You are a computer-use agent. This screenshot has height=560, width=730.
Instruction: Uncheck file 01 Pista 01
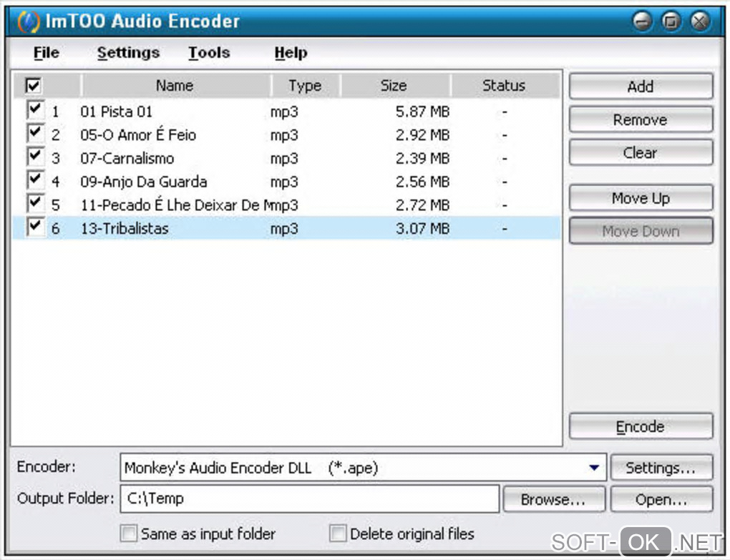35,109
